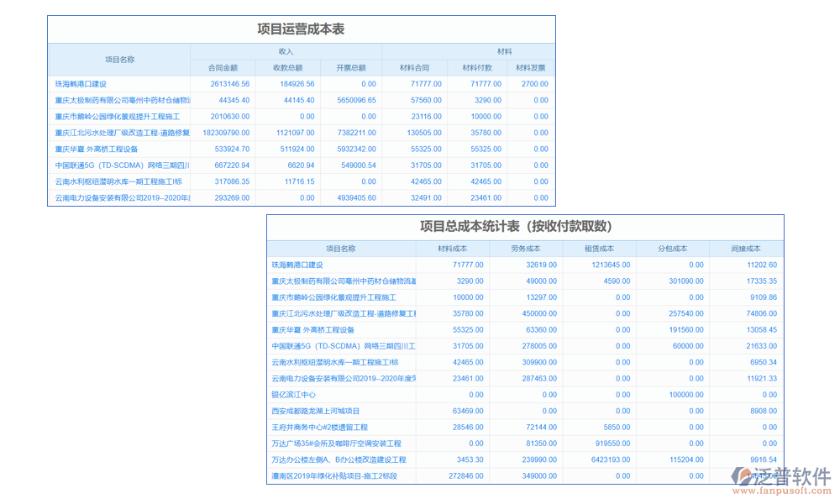Click 项目名称 header in 项目运营成本表
This screenshot has width=840, height=504.
click(119, 60)
